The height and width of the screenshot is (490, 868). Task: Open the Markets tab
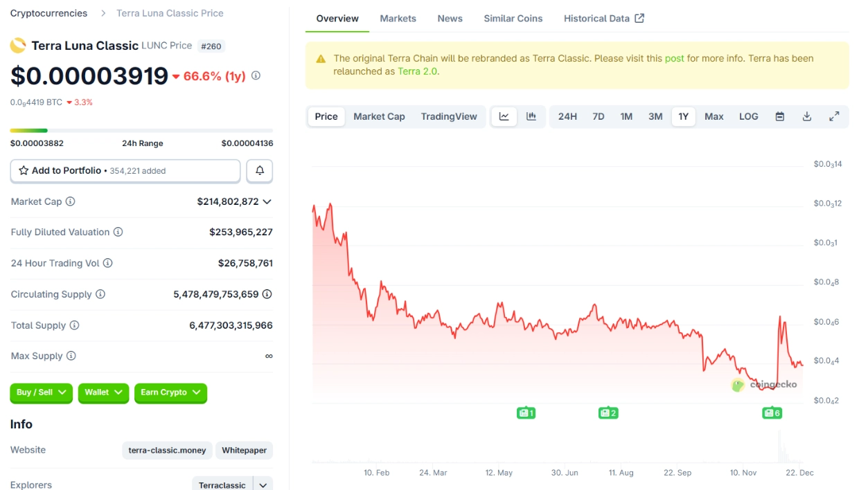pos(398,19)
